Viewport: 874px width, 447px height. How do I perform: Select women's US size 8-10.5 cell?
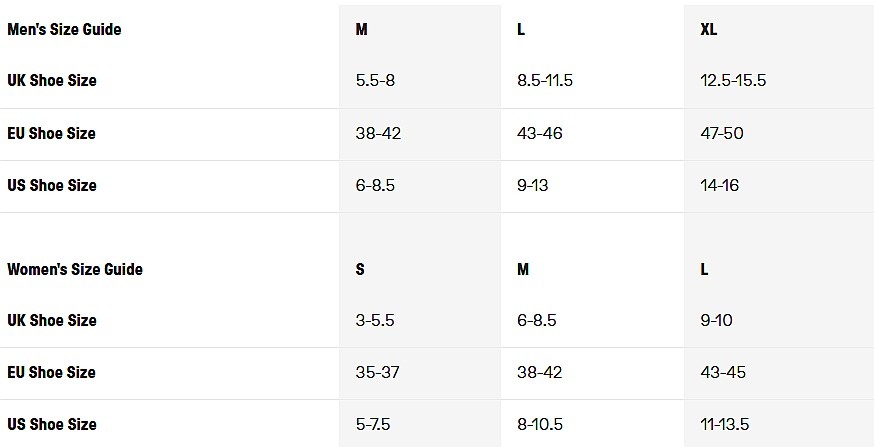coord(541,424)
